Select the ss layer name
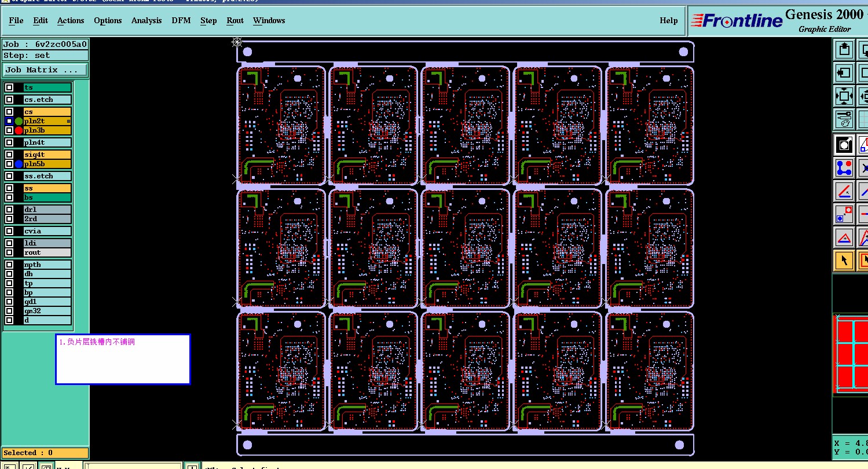Viewport: 868px width, 469px height. click(47, 188)
